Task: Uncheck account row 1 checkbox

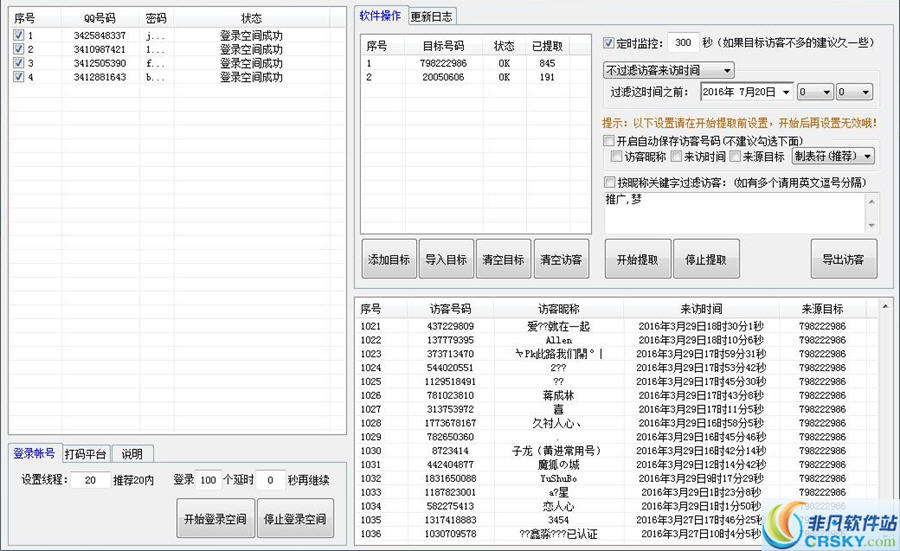Action: [18, 36]
